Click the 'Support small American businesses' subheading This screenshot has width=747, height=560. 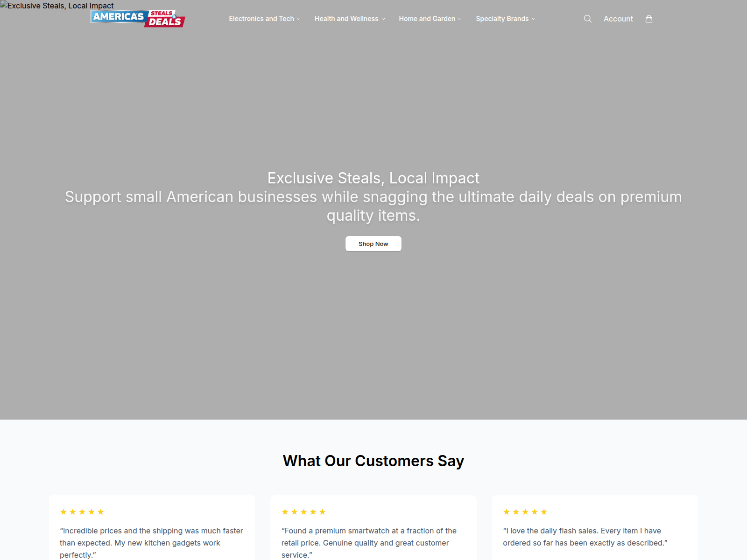click(x=373, y=206)
